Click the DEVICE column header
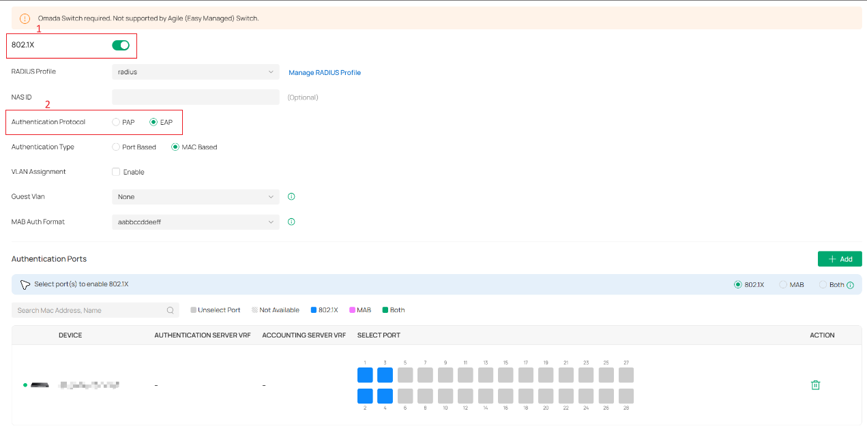The width and height of the screenshot is (867, 437). point(70,335)
